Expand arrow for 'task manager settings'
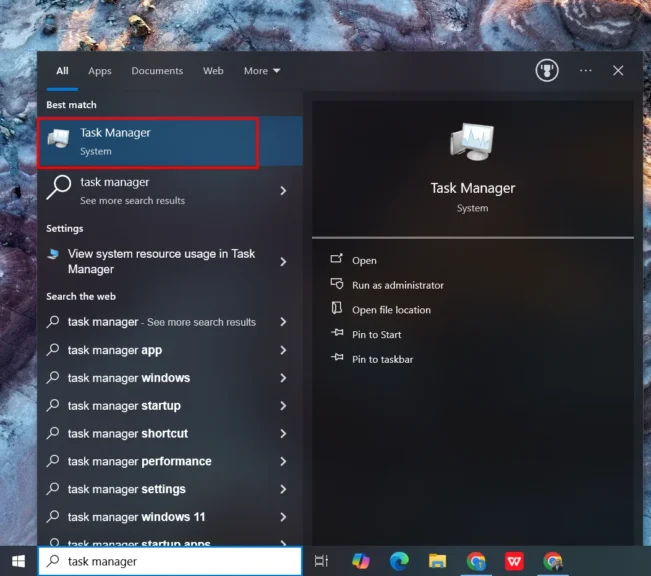This screenshot has width=651, height=576. coord(283,489)
